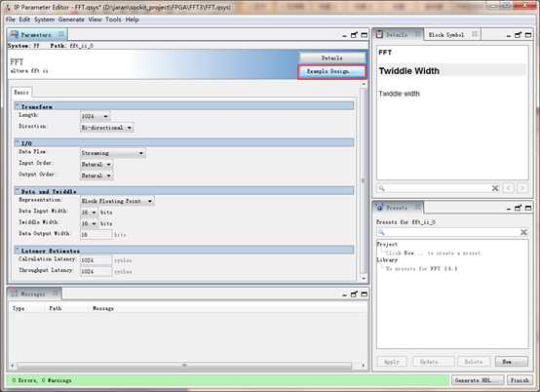Click the Calculation Latency field

pyautogui.click(x=96, y=260)
